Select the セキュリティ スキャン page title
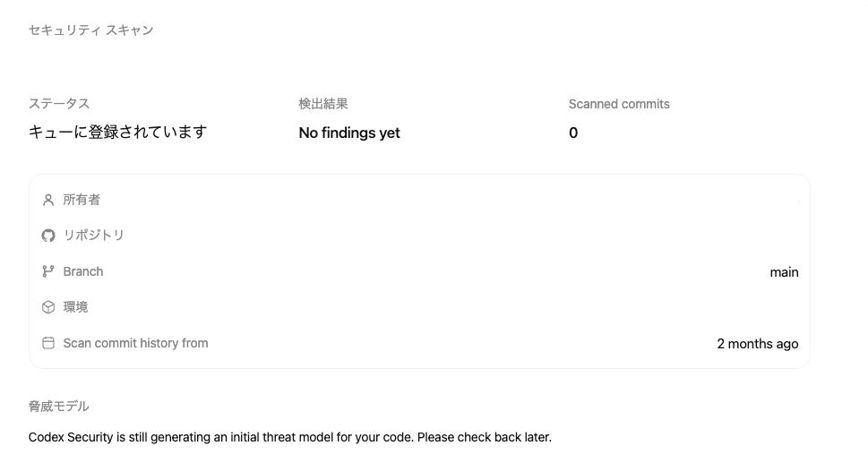Viewport: 868px width, 463px height. click(x=90, y=30)
